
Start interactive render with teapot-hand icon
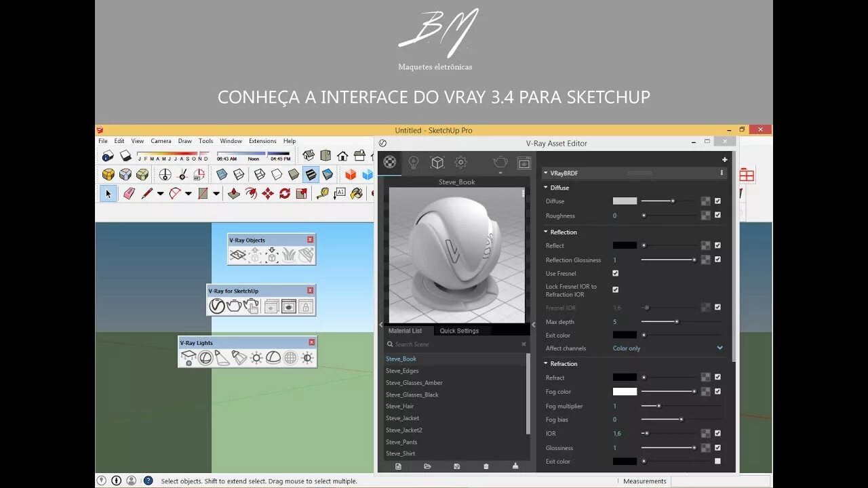[x=252, y=306]
